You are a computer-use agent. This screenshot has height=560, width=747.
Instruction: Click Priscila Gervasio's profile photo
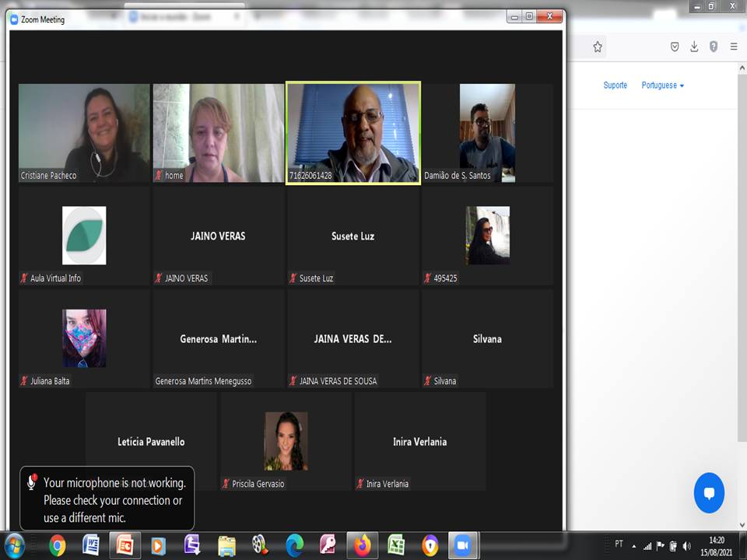286,441
